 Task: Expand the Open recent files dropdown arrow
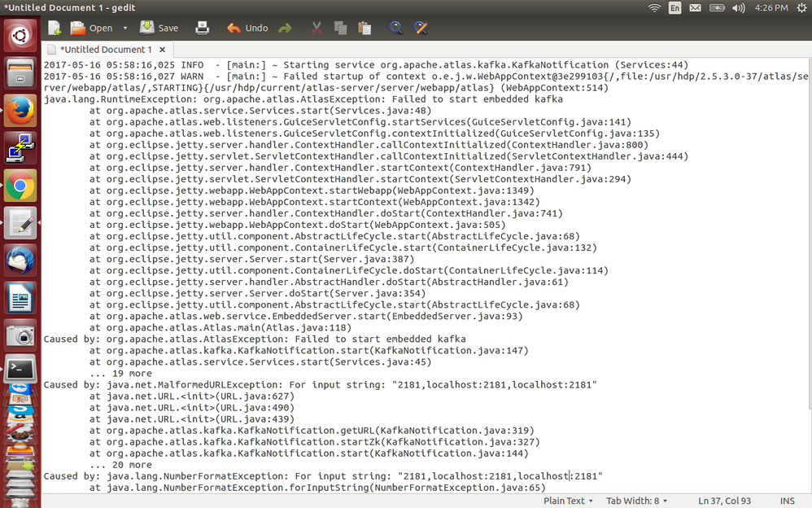tap(124, 28)
